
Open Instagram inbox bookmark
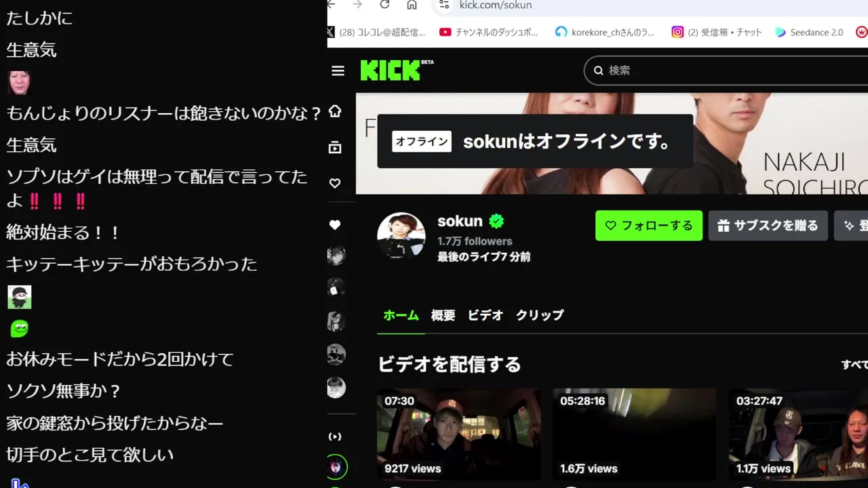[717, 32]
